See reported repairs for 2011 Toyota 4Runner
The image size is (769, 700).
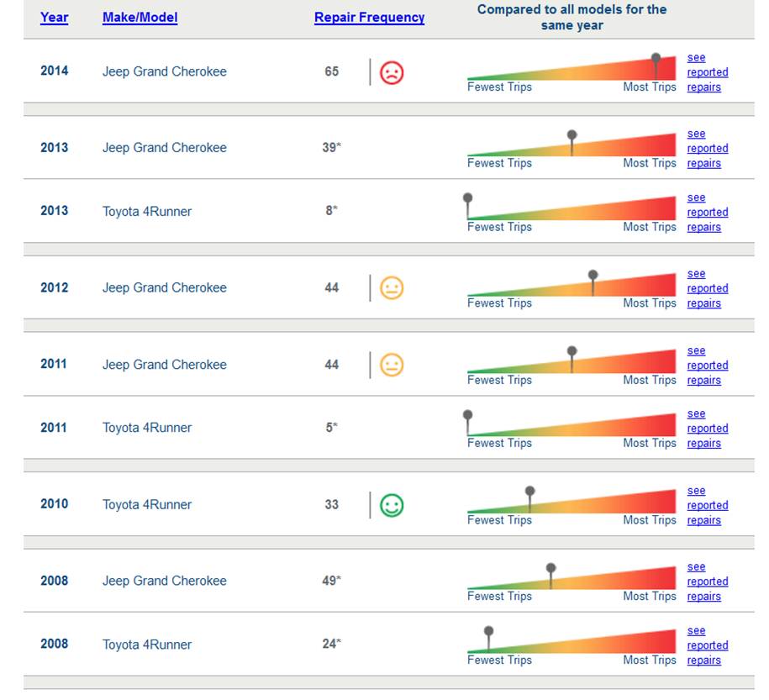click(x=707, y=429)
